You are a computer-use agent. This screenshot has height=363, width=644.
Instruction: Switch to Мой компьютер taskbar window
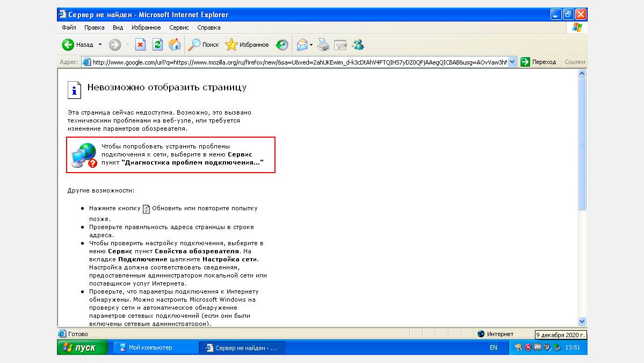(155, 347)
